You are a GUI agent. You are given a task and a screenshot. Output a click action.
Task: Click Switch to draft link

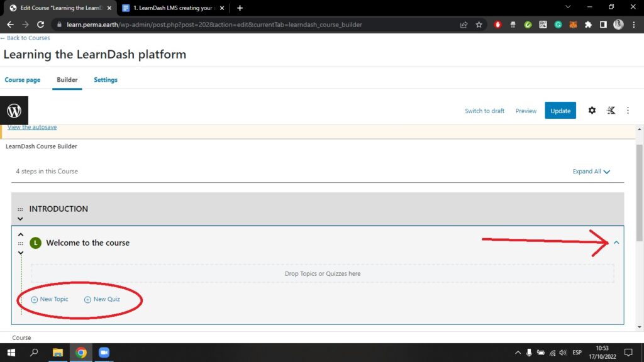pyautogui.click(x=484, y=111)
